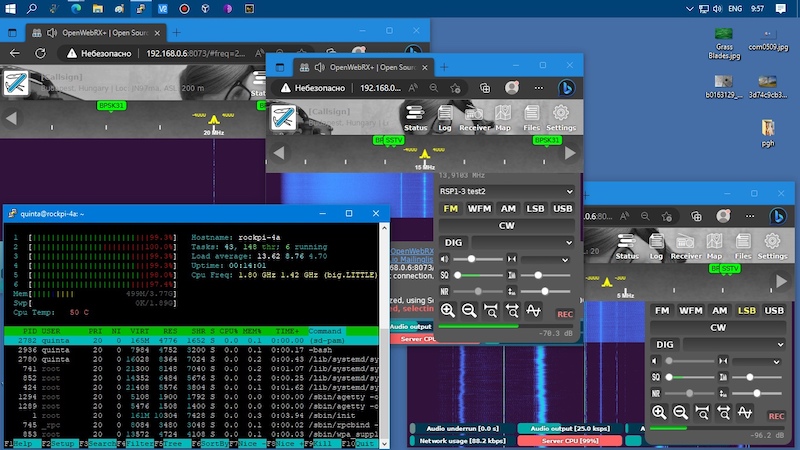This screenshot has width=800, height=450.
Task: Click volume slider beside speaker icon under RSP1-3 test2
Action: pyautogui.click(x=480, y=258)
